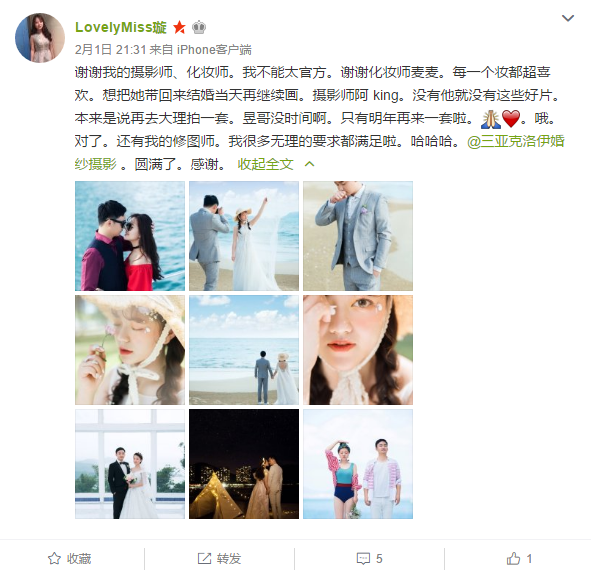Open the @三亚克洛伊婚纱摄影 mention link
Viewport: 591px width, 571px height.
pyautogui.click(x=319, y=153)
